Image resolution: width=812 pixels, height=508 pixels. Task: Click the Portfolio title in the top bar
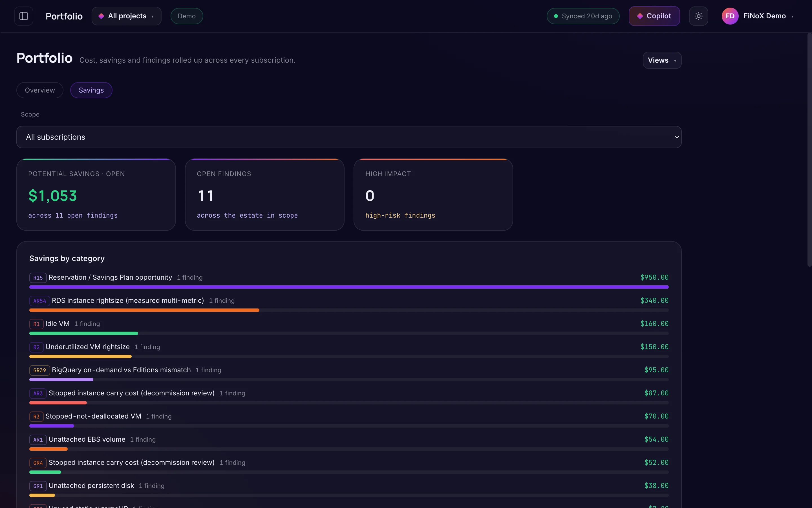coord(64,16)
